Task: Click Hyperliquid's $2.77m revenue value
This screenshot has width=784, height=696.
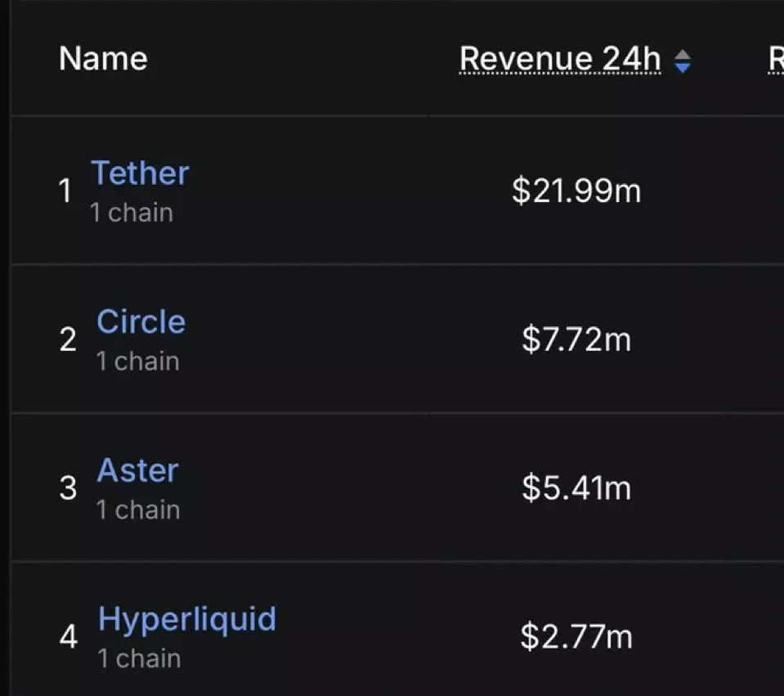Action: coord(576,636)
